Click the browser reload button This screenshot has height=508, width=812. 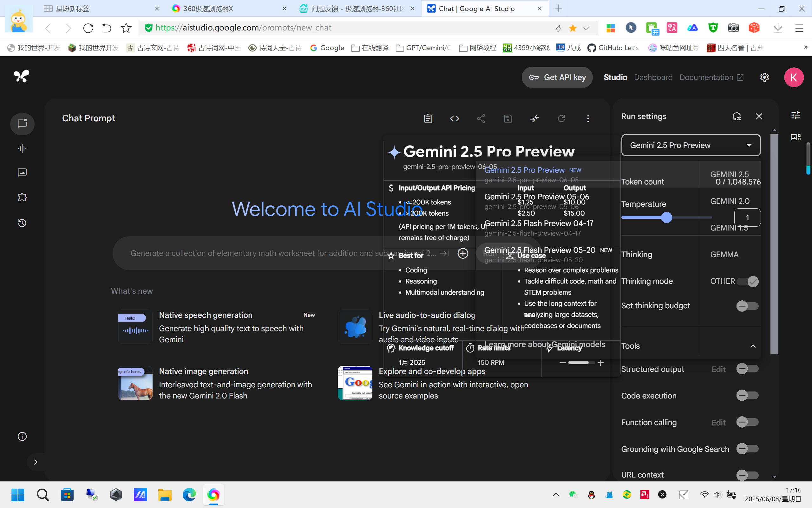coord(88,28)
